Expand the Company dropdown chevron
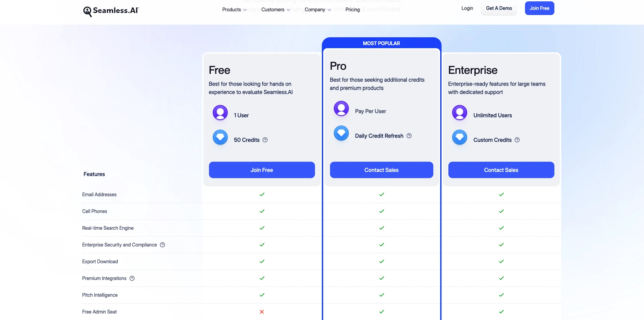This screenshot has height=320, width=644. pyautogui.click(x=329, y=10)
